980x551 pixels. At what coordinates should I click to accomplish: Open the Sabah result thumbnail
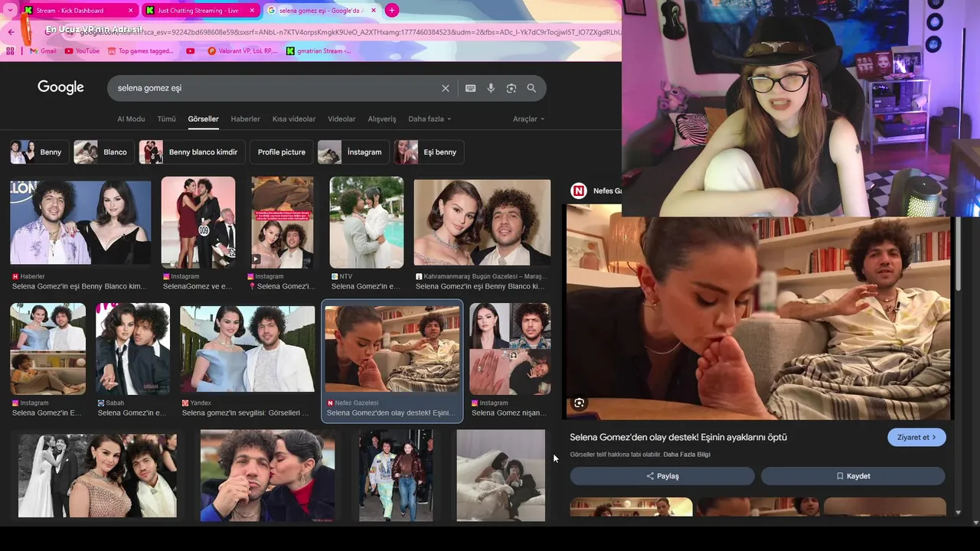pos(132,349)
